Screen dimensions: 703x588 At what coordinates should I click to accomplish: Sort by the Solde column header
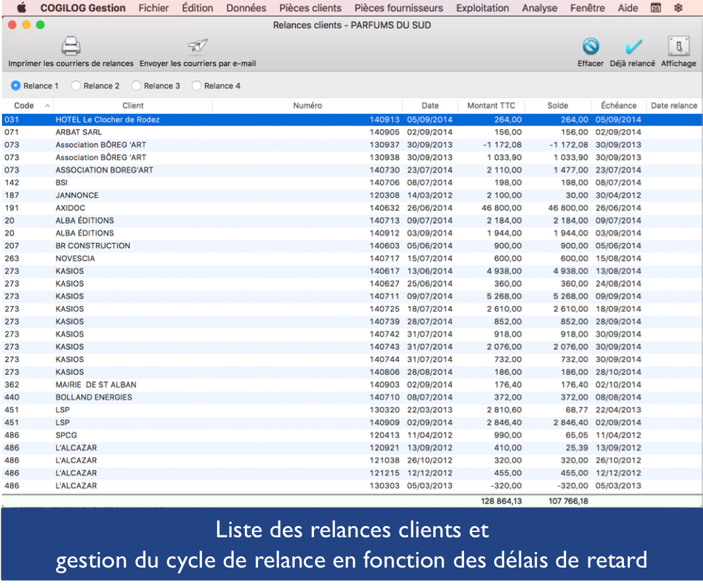(558, 106)
